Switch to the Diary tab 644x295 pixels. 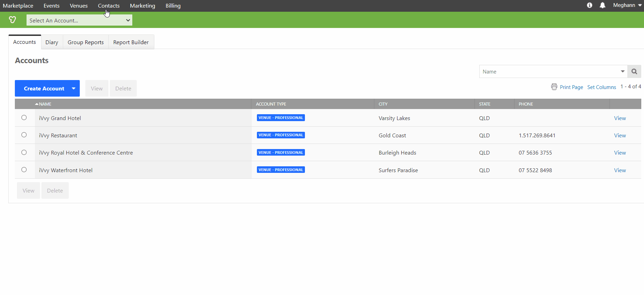[x=52, y=42]
